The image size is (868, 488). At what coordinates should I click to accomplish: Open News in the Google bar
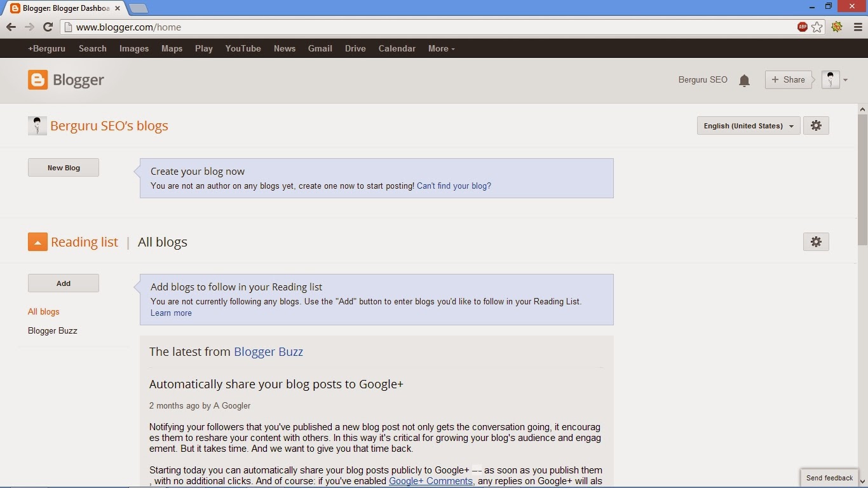coord(285,48)
